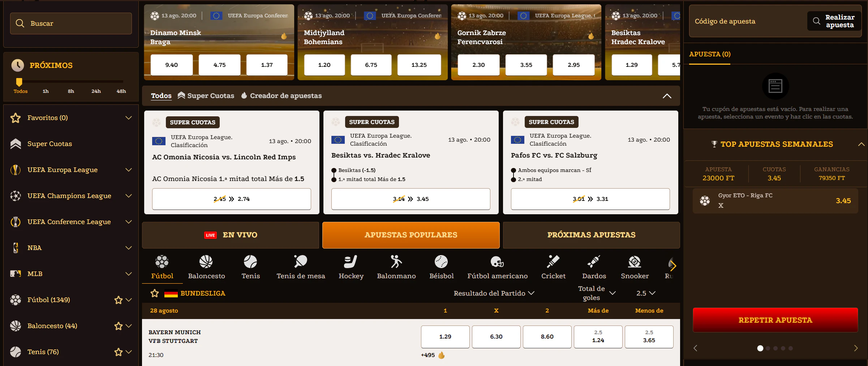Click the first carousel pagination dot
The width and height of the screenshot is (868, 366).
point(760,348)
